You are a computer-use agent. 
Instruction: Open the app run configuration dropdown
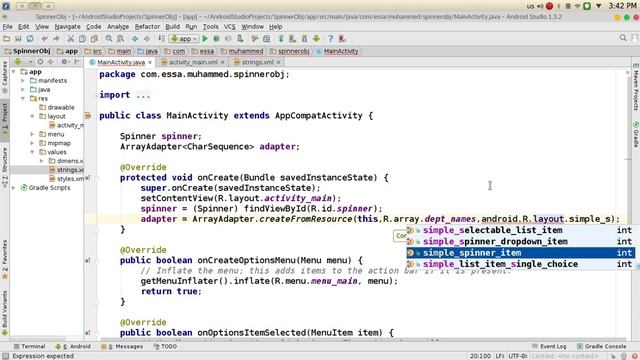[184, 39]
